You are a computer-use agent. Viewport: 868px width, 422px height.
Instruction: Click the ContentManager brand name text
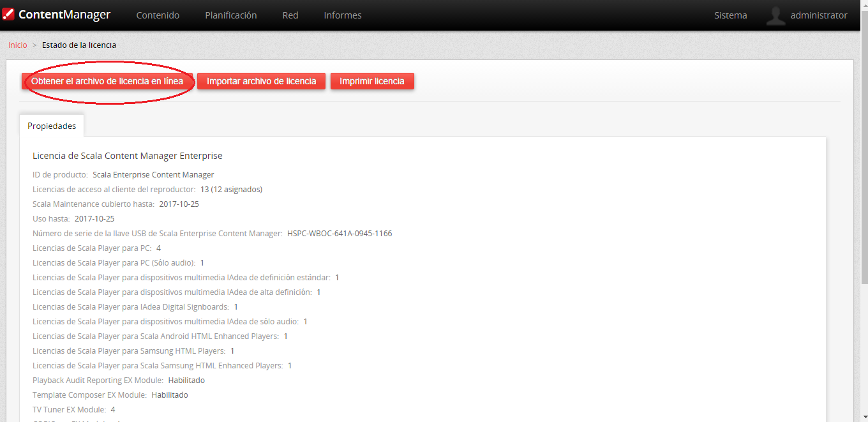[x=64, y=15]
